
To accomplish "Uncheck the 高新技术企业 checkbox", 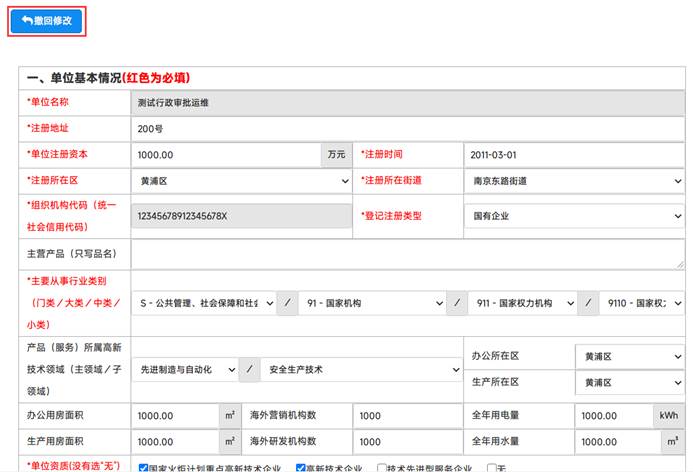I will (302, 467).
